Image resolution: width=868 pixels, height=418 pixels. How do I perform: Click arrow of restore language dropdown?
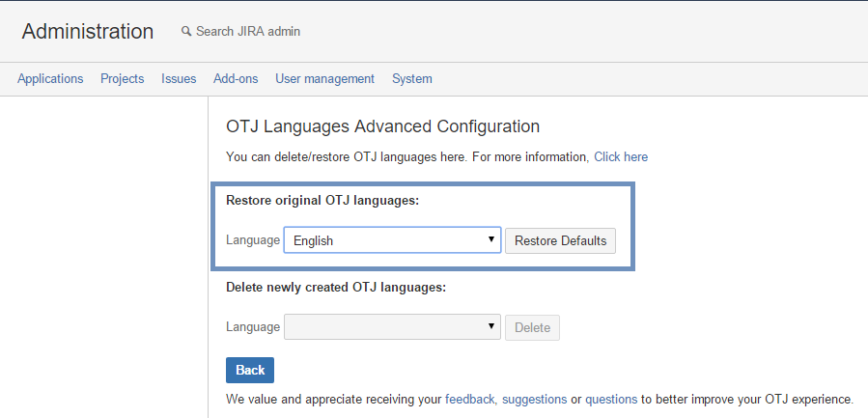490,239
